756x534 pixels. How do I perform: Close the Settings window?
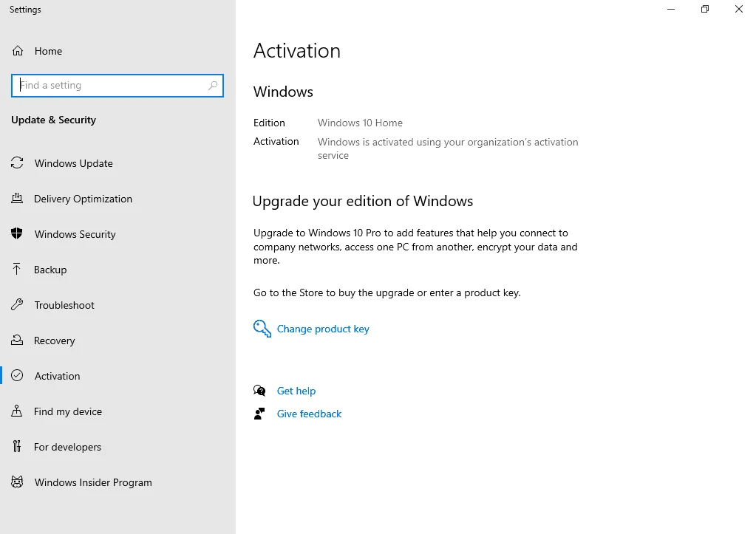[x=738, y=9]
